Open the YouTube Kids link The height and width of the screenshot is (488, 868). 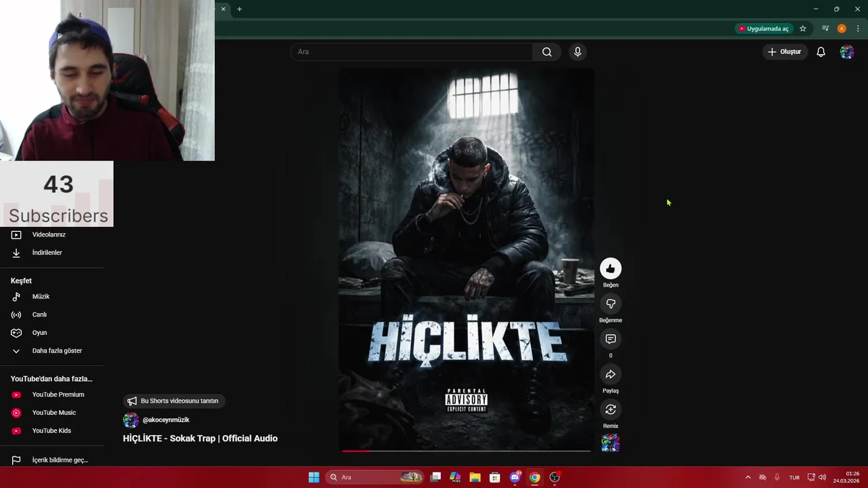52,431
